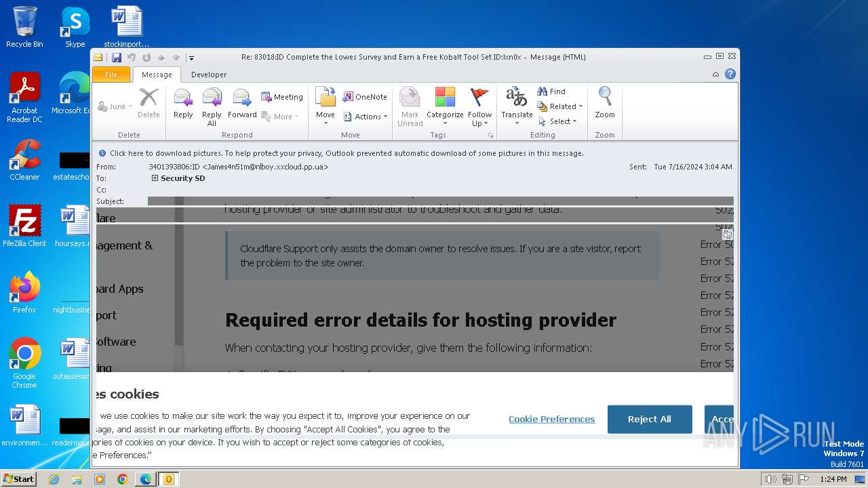The height and width of the screenshot is (488, 868).
Task: Click the taskbar clock 1:24 PM
Action: tap(833, 479)
